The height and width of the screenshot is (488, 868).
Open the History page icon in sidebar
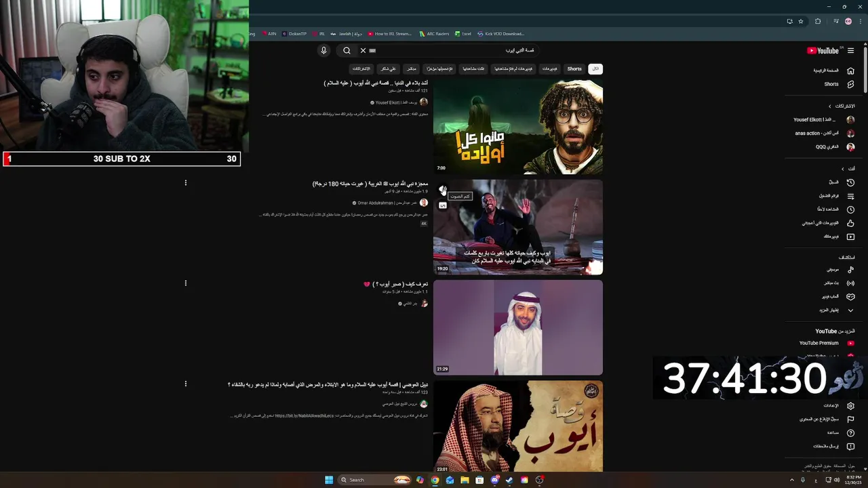pyautogui.click(x=850, y=182)
